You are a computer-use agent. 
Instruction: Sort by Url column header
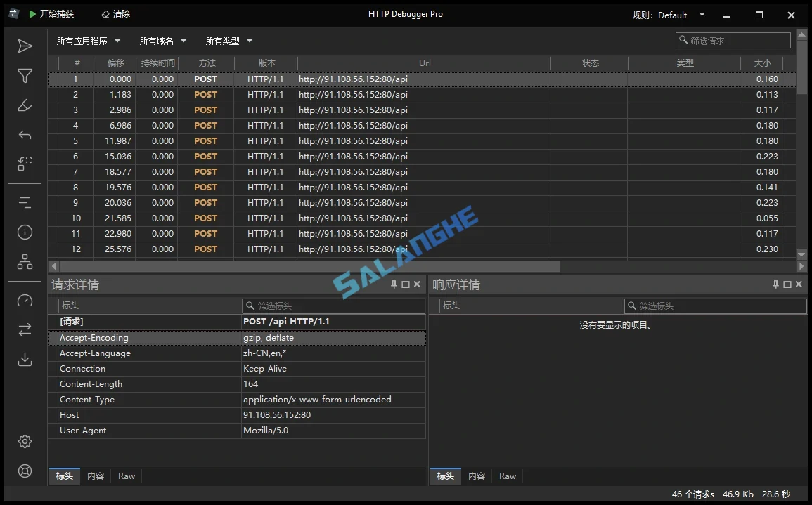425,63
